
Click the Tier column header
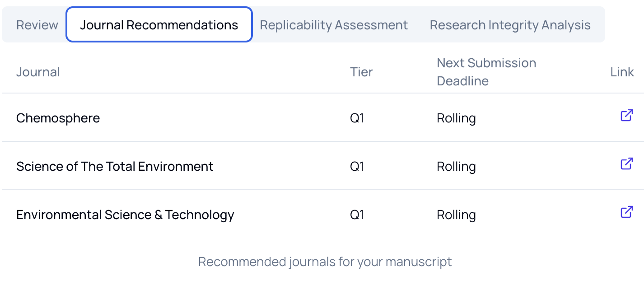[x=361, y=71]
